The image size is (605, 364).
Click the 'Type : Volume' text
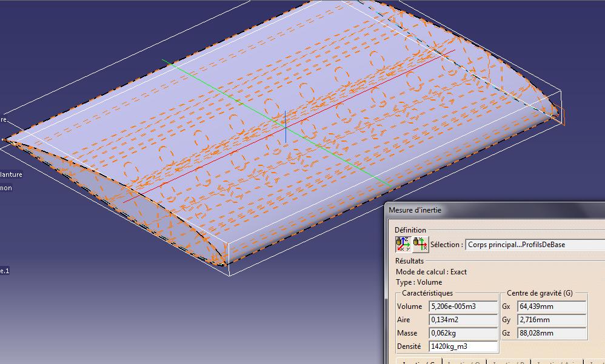pyautogui.click(x=419, y=282)
